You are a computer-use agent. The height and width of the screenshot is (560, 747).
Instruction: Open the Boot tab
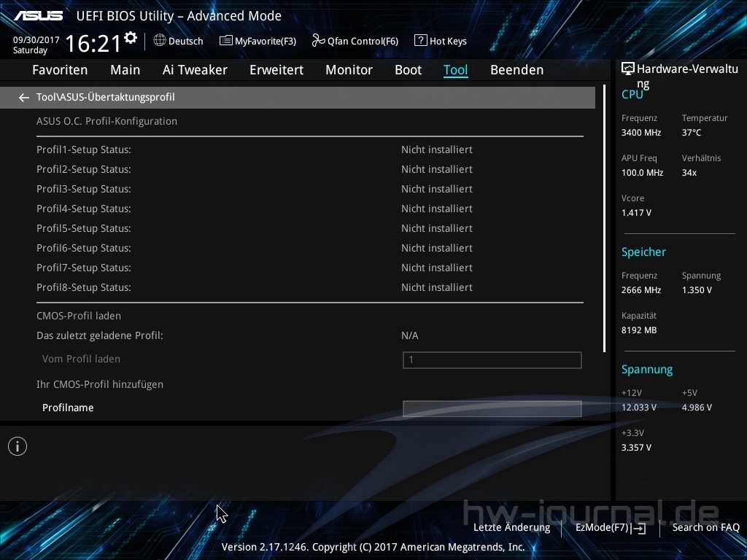(x=409, y=70)
